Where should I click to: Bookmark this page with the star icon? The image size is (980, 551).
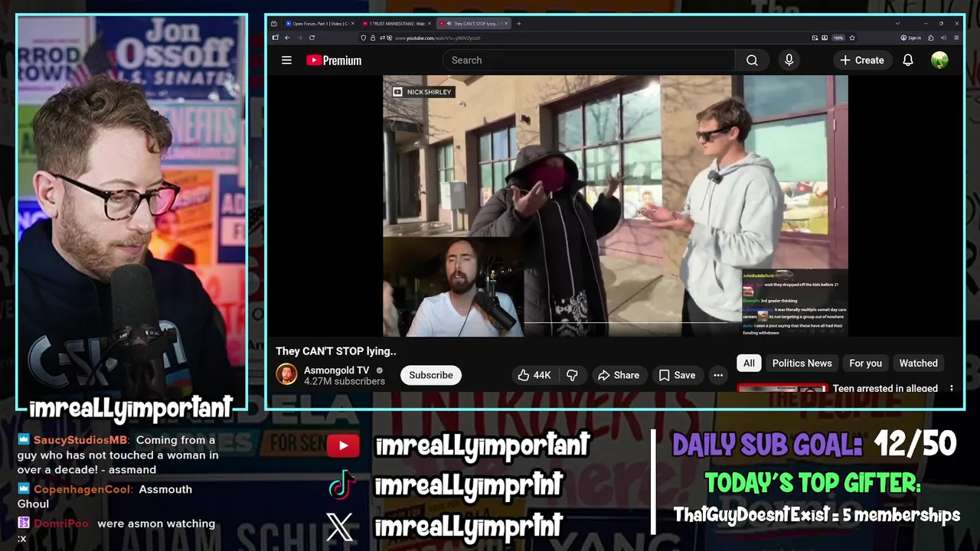[x=852, y=37]
